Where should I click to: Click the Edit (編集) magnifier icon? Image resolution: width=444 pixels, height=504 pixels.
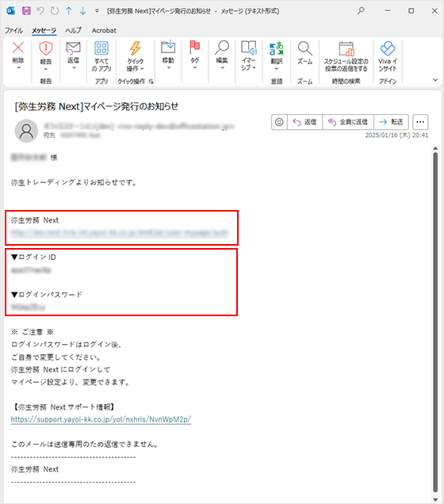click(222, 47)
